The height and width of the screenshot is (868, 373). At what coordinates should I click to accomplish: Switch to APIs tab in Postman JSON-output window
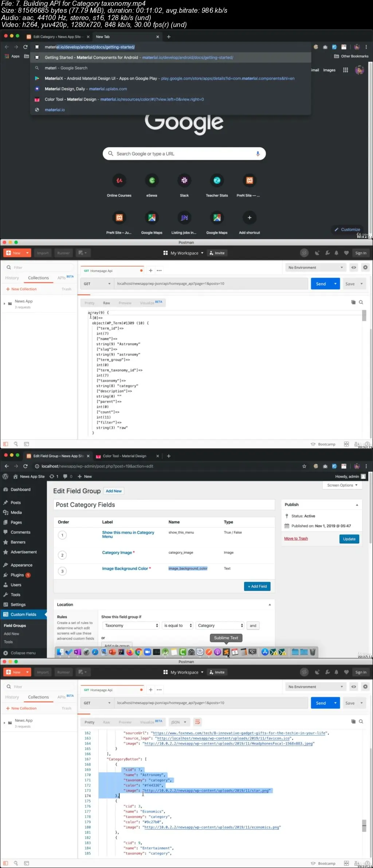tap(65, 697)
